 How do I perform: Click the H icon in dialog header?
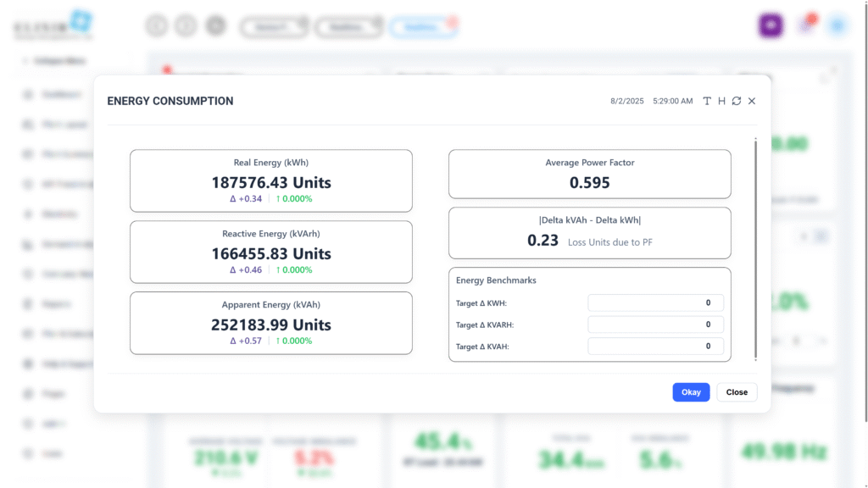[721, 101]
